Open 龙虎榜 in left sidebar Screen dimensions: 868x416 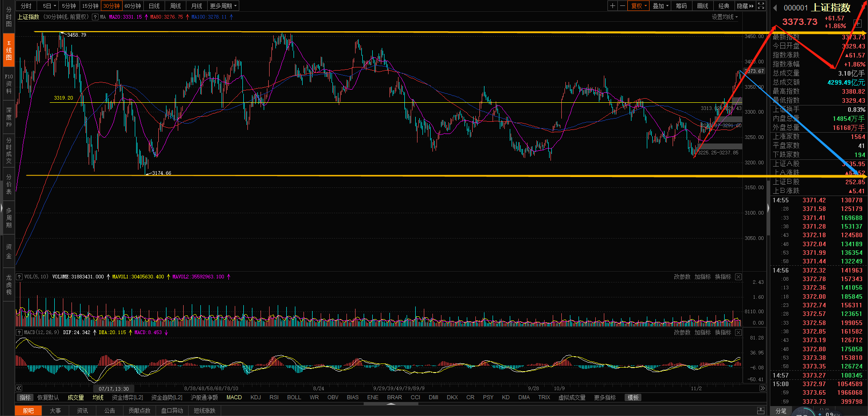[9, 284]
